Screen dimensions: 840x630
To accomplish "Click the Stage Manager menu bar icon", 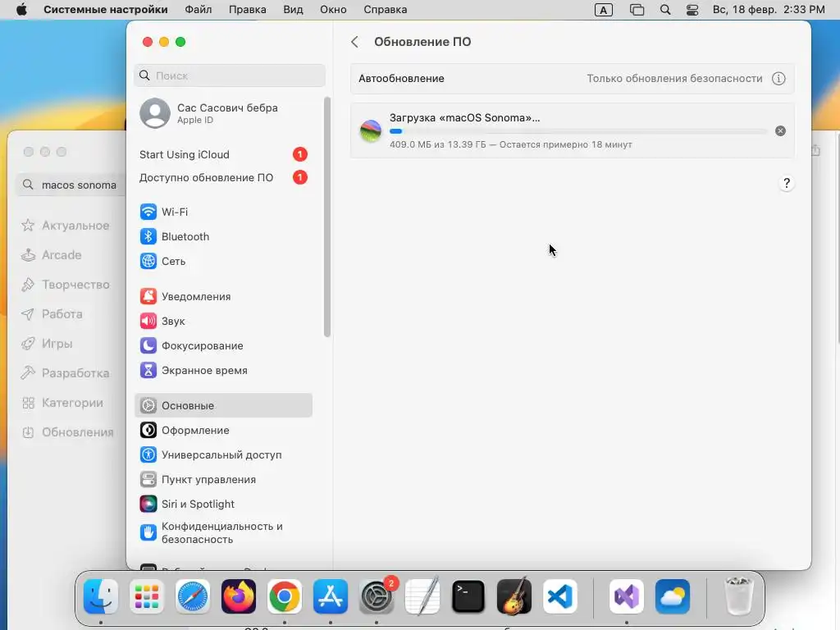I will point(637,10).
